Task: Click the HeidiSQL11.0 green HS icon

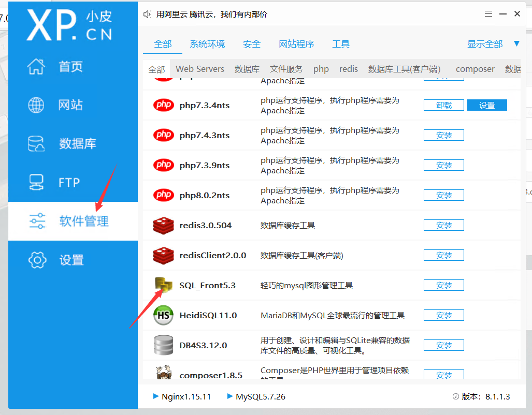Action: point(164,315)
